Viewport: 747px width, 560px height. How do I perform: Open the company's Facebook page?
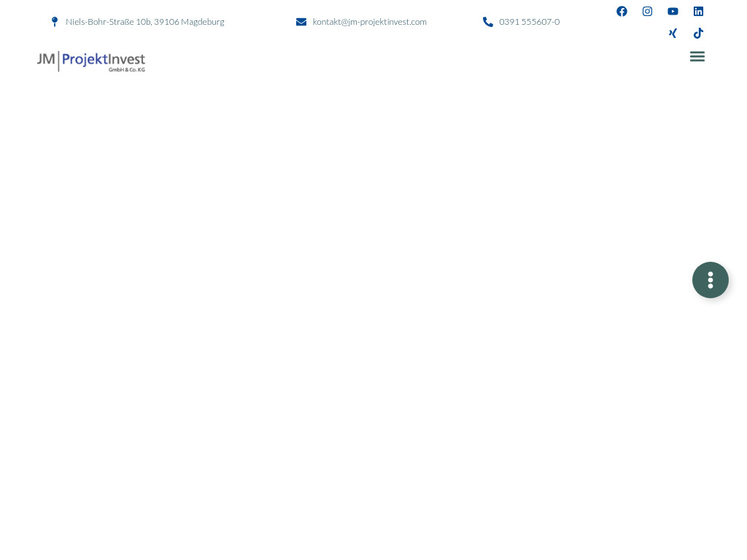pos(622,11)
